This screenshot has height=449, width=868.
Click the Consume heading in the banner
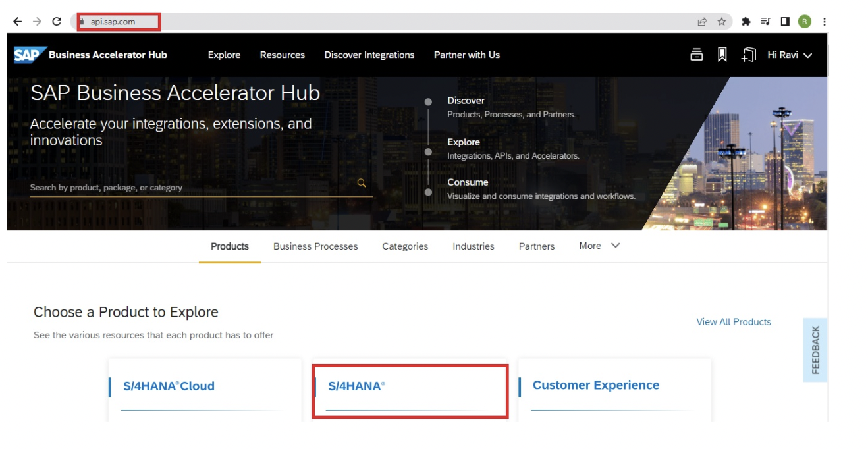coord(468,182)
